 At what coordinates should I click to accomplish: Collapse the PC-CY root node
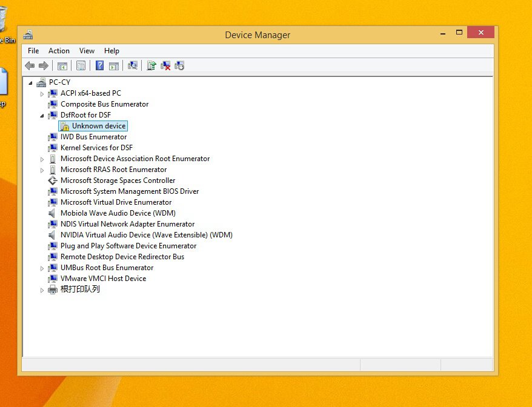click(31, 82)
